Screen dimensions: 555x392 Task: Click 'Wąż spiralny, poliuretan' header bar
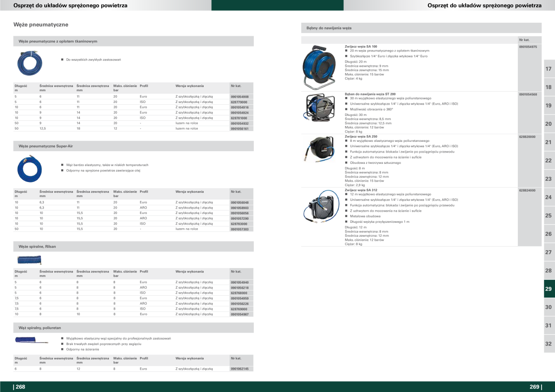133,328
